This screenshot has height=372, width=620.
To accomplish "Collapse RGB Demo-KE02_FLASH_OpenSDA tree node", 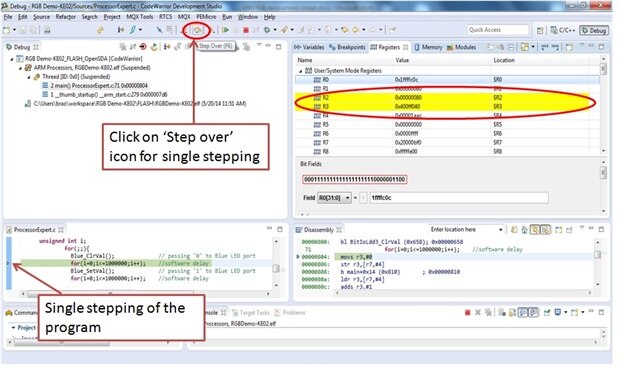I will point(11,59).
